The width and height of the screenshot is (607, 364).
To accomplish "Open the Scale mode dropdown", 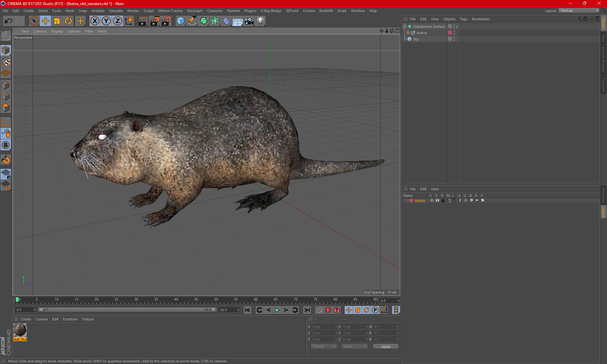I will pos(354,346).
